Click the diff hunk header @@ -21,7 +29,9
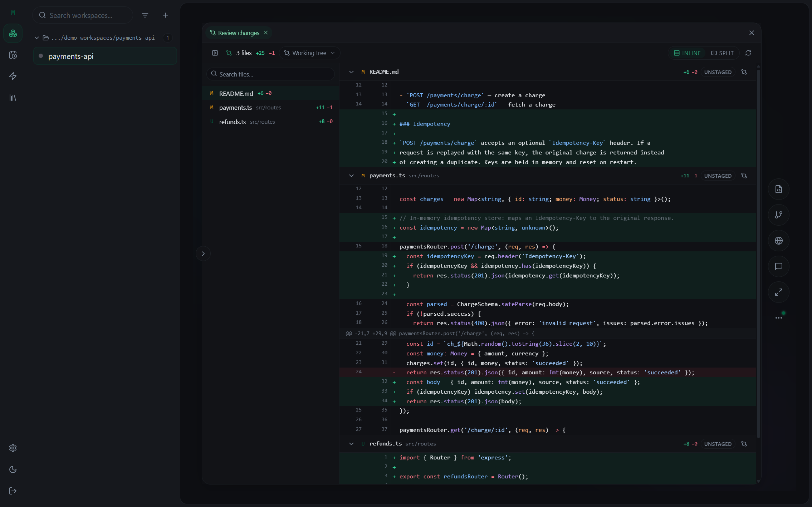Image resolution: width=812 pixels, height=507 pixels. tap(548, 333)
